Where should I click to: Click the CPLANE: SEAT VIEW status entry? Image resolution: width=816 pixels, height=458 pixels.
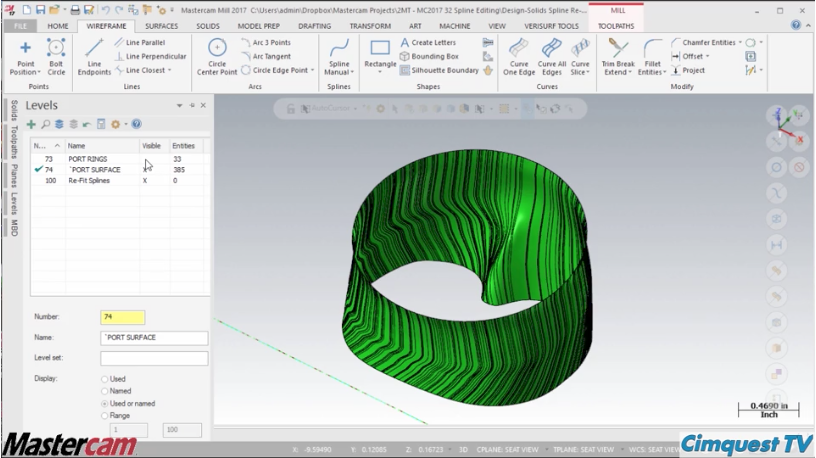click(x=507, y=450)
